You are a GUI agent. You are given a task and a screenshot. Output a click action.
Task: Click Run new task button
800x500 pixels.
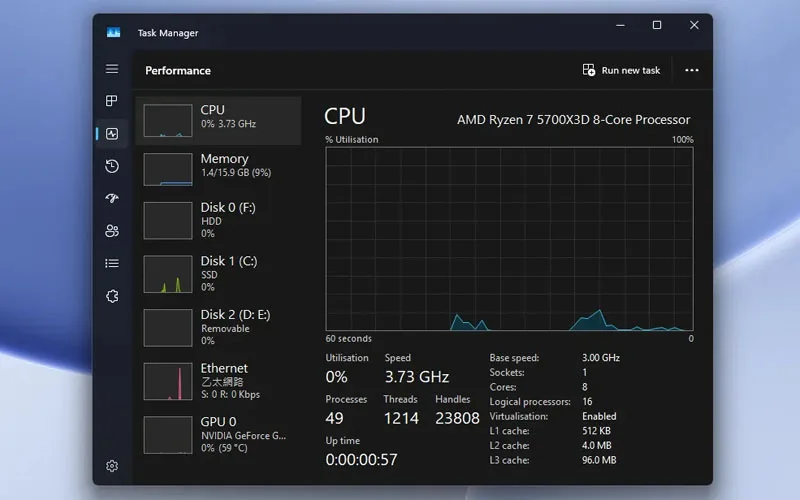621,70
